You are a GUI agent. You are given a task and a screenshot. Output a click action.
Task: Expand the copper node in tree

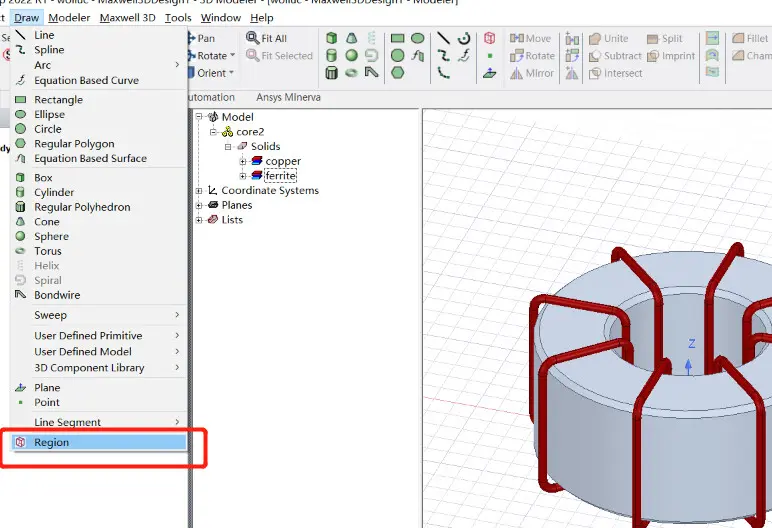pyautogui.click(x=243, y=161)
